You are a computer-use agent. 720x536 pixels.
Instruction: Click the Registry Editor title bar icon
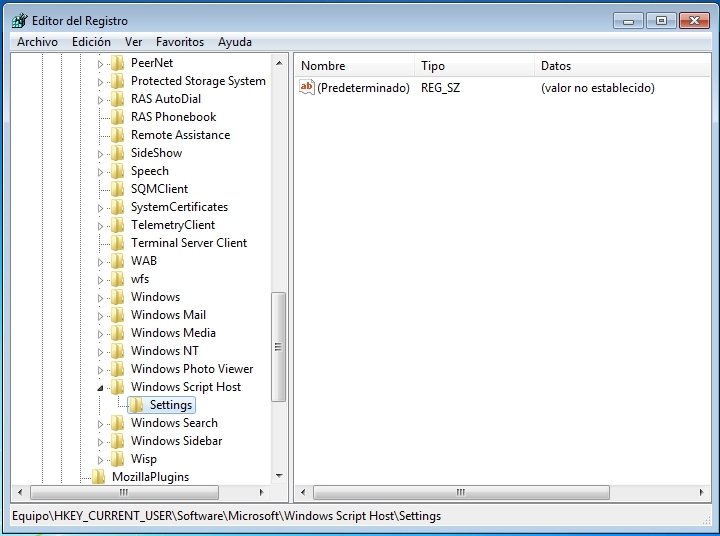20,21
